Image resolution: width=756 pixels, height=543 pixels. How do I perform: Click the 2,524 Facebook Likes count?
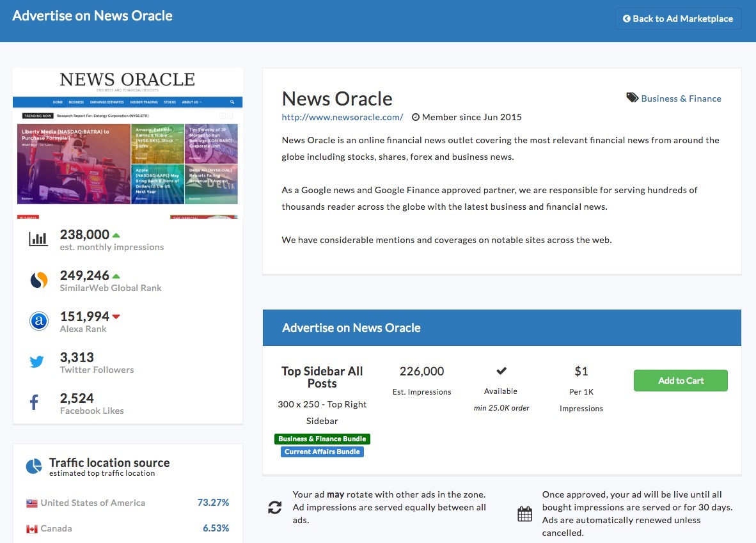pos(77,398)
